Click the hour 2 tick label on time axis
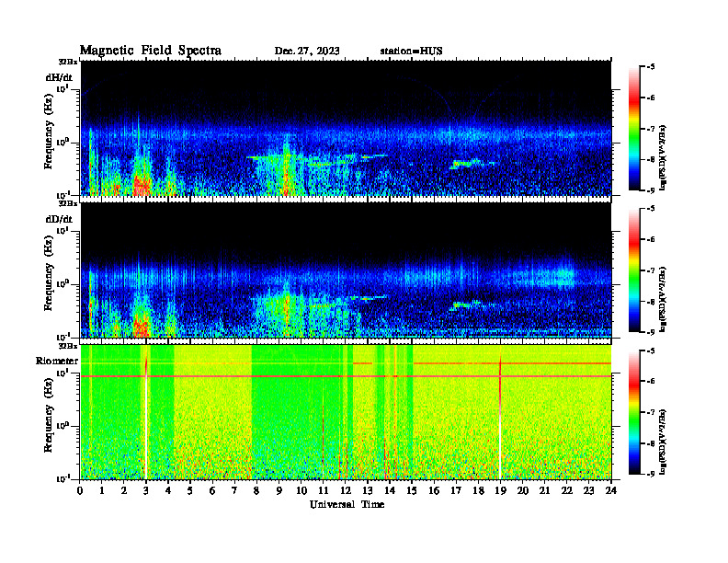The width and height of the screenshot is (728, 563). (x=124, y=490)
